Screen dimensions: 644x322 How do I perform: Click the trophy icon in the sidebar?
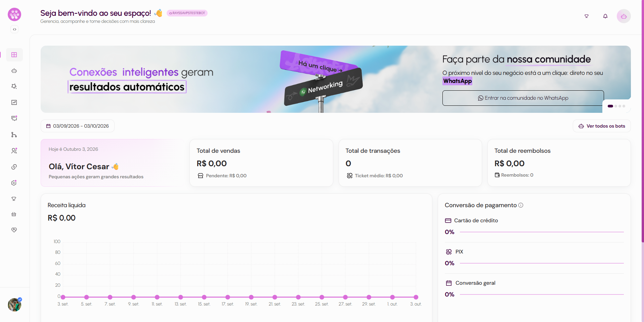(14, 199)
